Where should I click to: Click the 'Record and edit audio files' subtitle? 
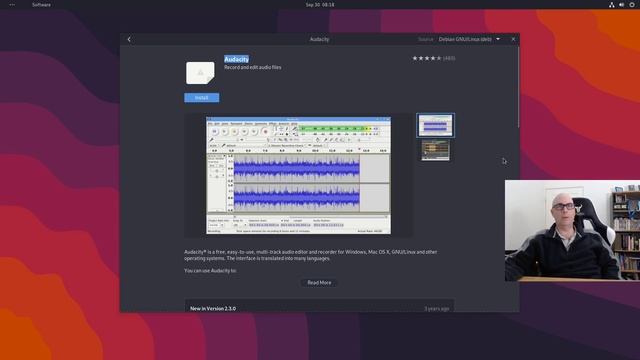(x=253, y=67)
